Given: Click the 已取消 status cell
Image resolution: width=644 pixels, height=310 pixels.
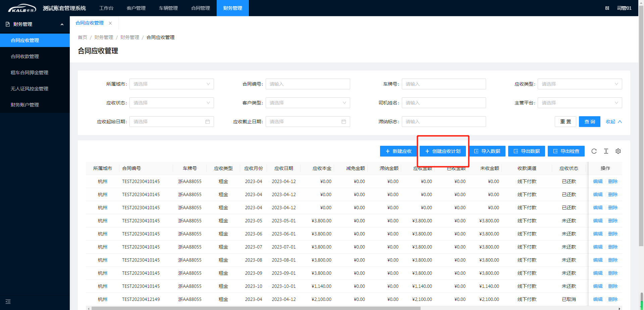Looking at the screenshot, I should coord(569,299).
